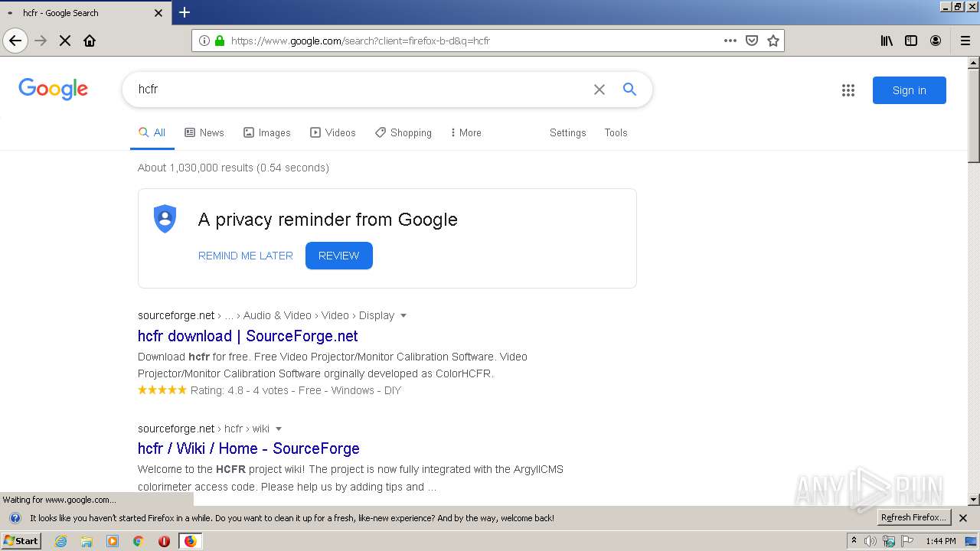
Task: Select the All results tab
Action: pos(152,132)
